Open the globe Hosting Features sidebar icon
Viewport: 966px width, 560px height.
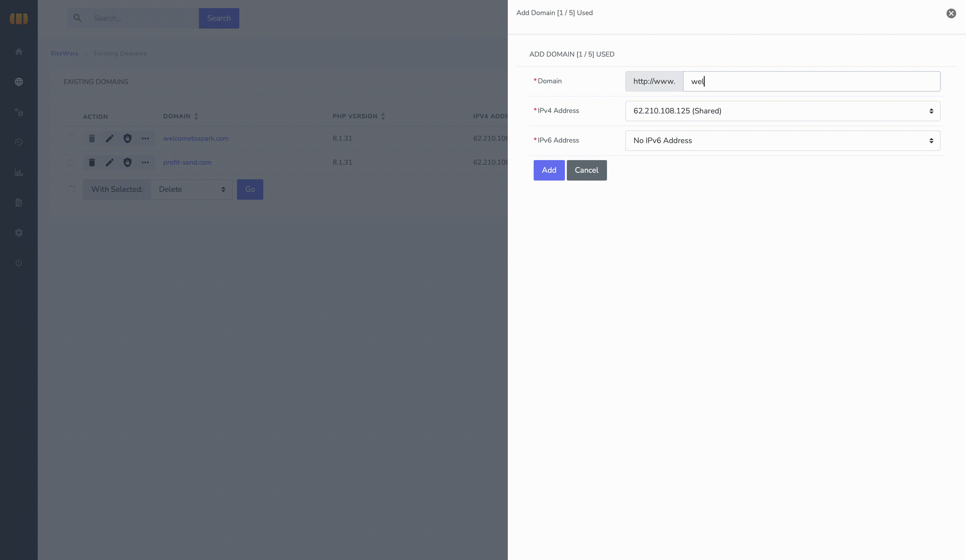pos(19,82)
